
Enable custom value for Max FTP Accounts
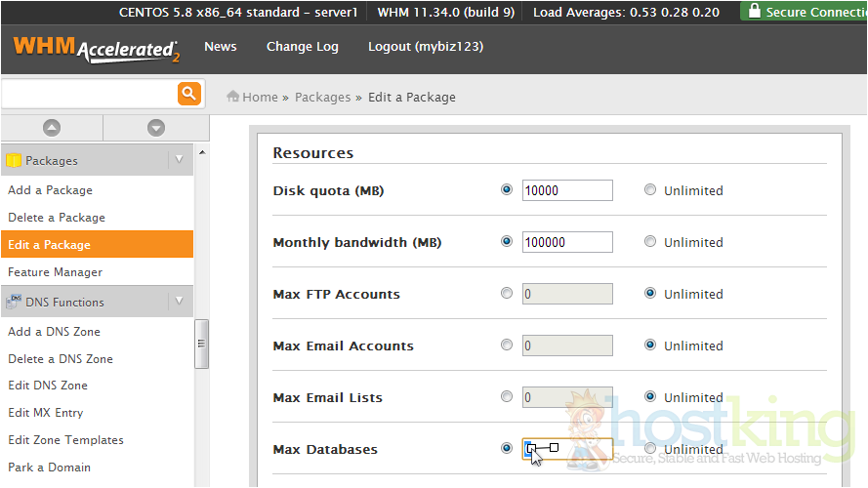(506, 294)
